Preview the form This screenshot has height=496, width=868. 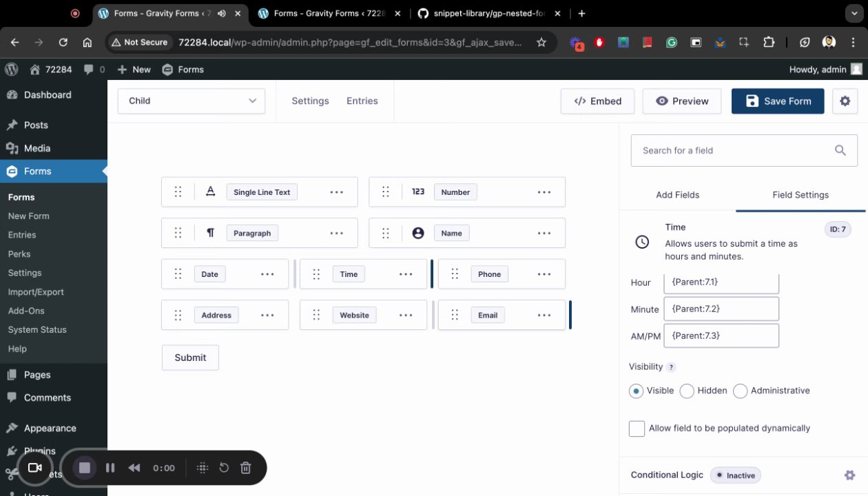point(681,101)
